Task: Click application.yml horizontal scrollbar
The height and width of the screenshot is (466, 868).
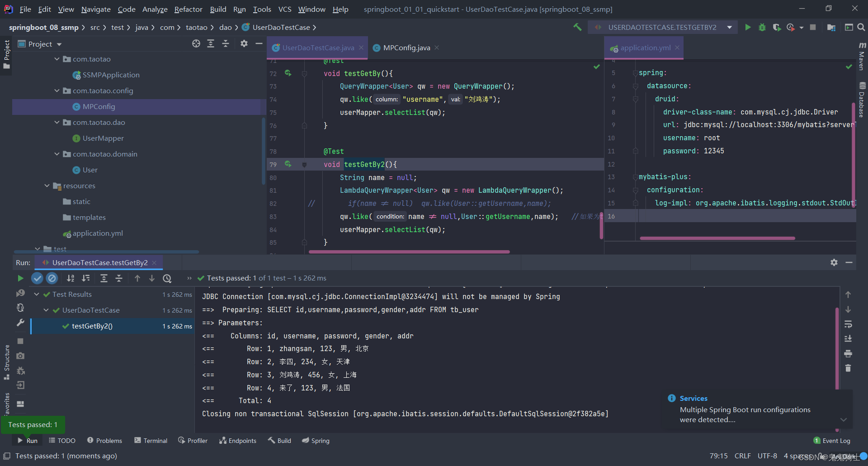Action: (x=717, y=238)
